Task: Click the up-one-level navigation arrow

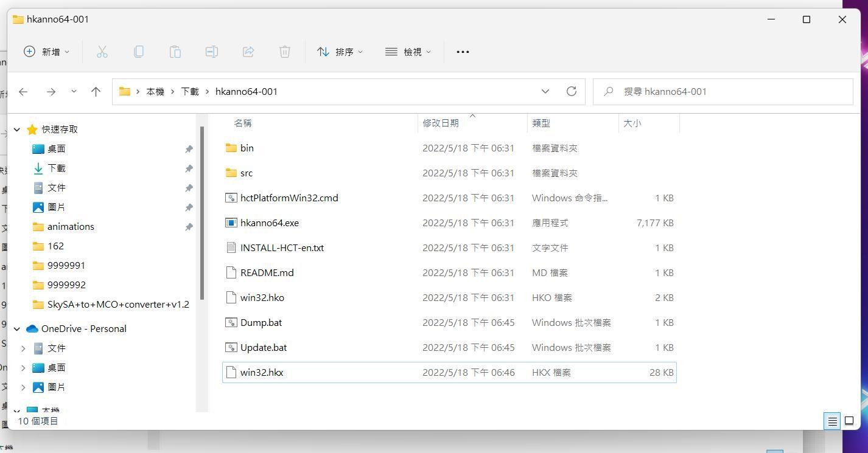Action: point(96,91)
